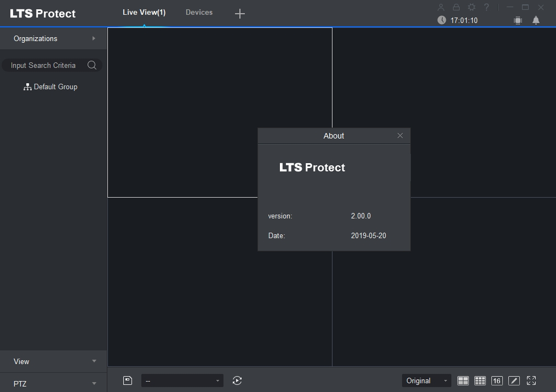Open alarm notifications bell icon
The image size is (556, 392).
click(536, 20)
